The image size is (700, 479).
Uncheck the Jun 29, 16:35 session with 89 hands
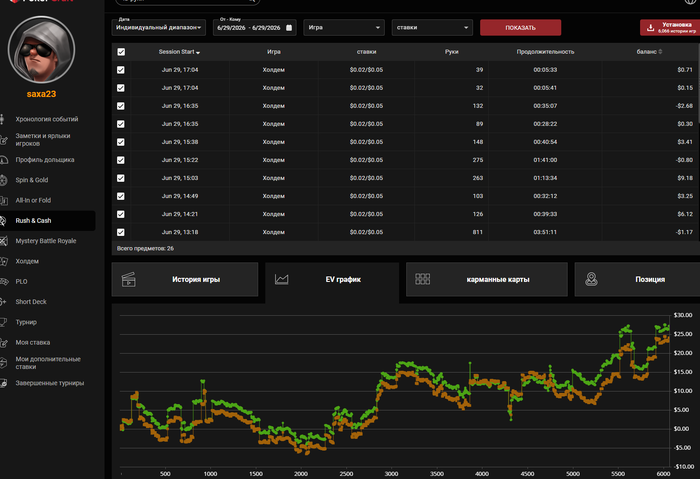tap(121, 124)
